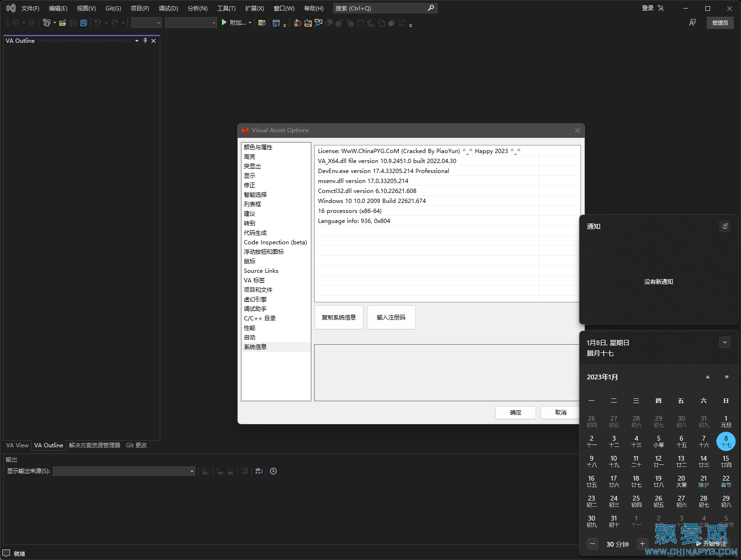The height and width of the screenshot is (560, 741).
Task: Switch to the VA View tab
Action: [x=17, y=445]
